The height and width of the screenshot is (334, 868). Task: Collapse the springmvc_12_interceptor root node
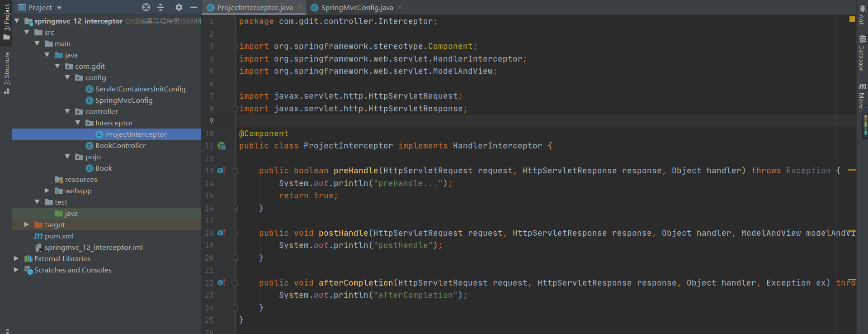click(17, 21)
